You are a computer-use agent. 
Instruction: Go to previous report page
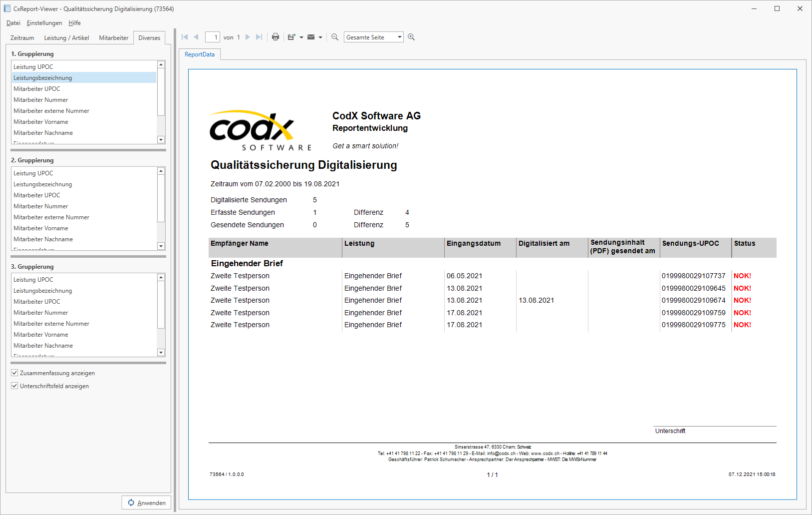point(196,37)
